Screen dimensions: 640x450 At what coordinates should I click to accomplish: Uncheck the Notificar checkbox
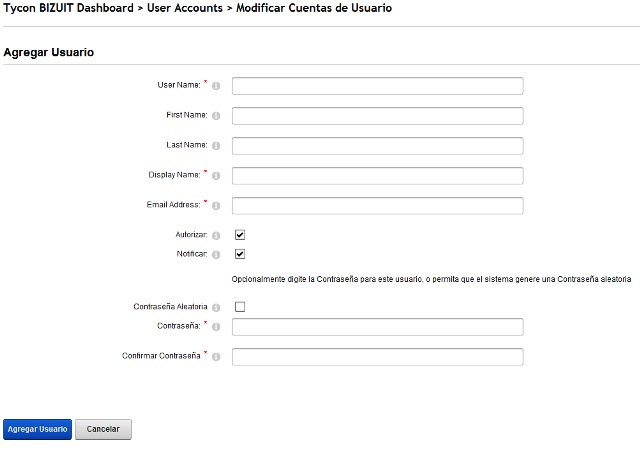point(240,254)
